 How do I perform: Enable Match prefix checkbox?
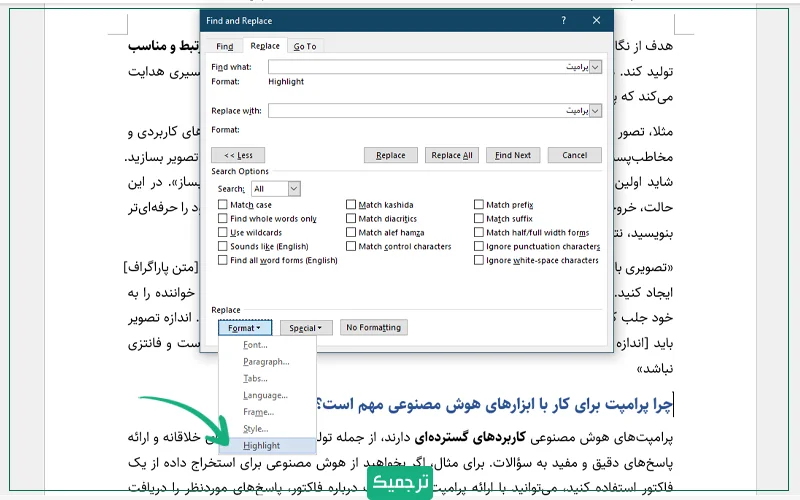tap(479, 205)
